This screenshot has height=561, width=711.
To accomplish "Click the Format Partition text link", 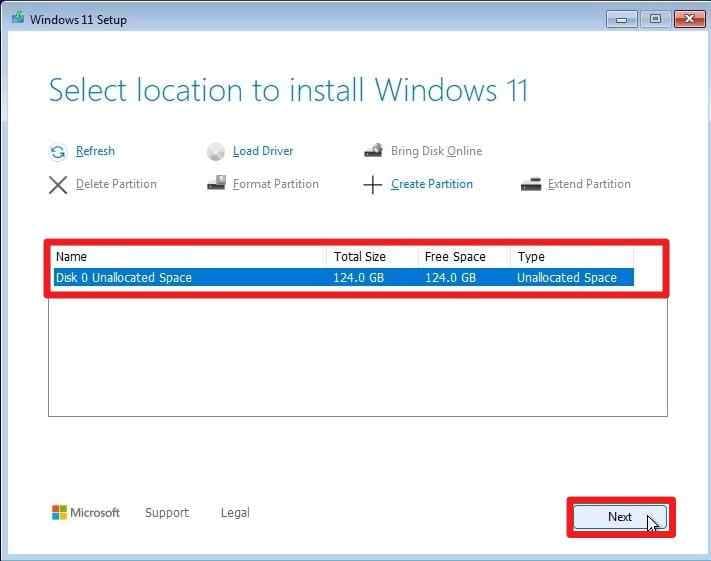I will 276,184.
